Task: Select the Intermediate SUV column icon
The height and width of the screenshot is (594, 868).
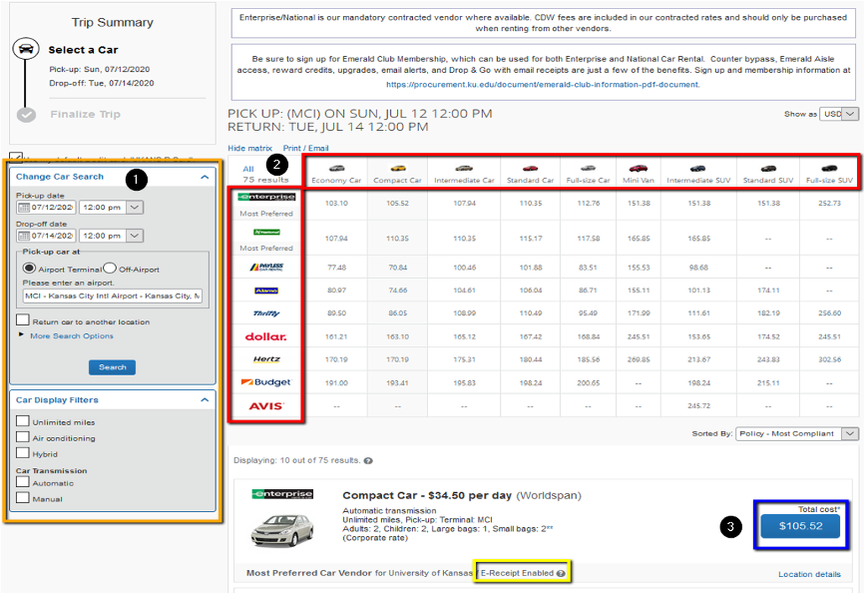Action: 698,168
